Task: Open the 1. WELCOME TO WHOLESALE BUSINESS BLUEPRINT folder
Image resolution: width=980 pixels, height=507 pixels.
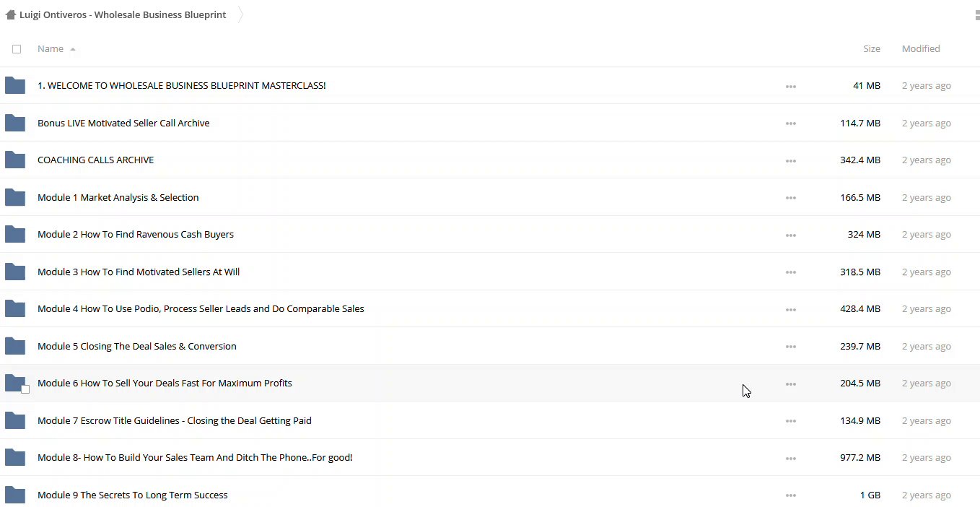Action: (x=181, y=85)
